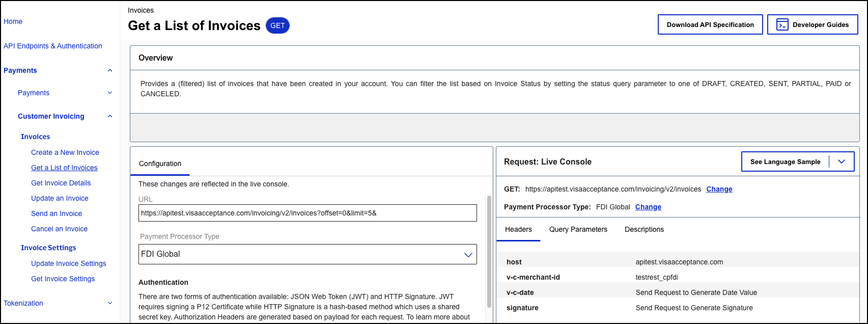Open Update an Invoice page

click(60, 198)
